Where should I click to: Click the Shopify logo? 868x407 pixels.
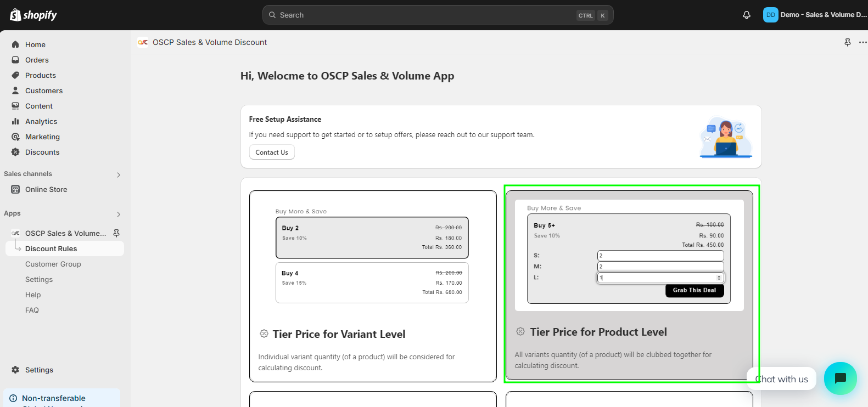coord(33,15)
